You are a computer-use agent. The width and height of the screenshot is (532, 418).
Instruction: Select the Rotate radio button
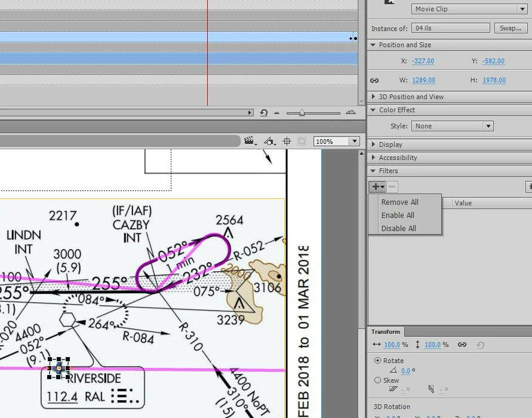coord(377,360)
